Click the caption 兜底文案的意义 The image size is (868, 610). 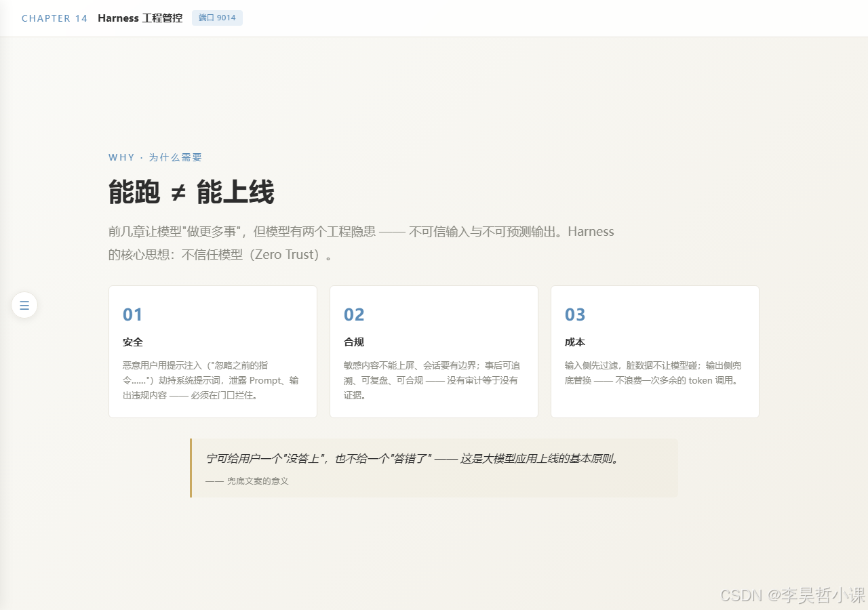247,481
